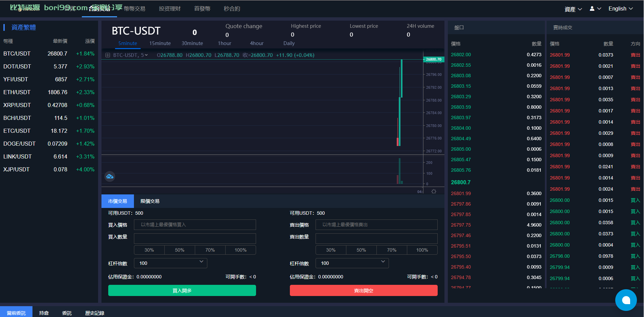Set sell quantity to 30%
This screenshot has height=317, width=644.
pos(331,250)
